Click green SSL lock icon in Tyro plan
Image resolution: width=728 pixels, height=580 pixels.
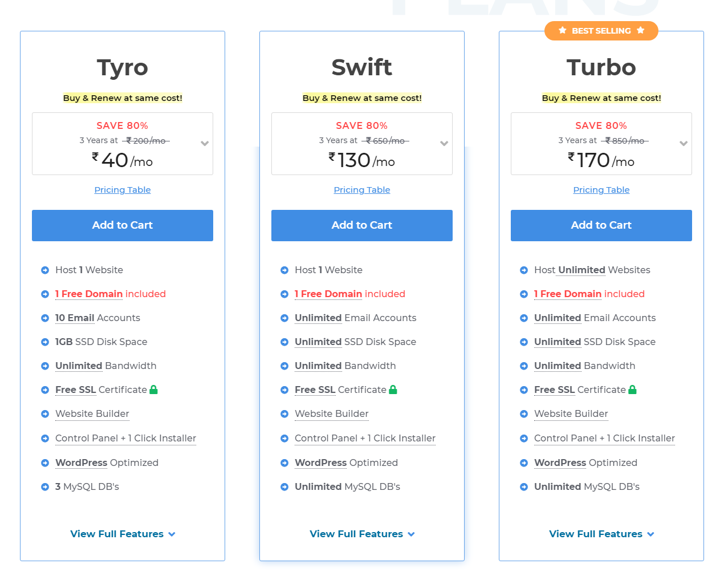pyautogui.click(x=153, y=390)
